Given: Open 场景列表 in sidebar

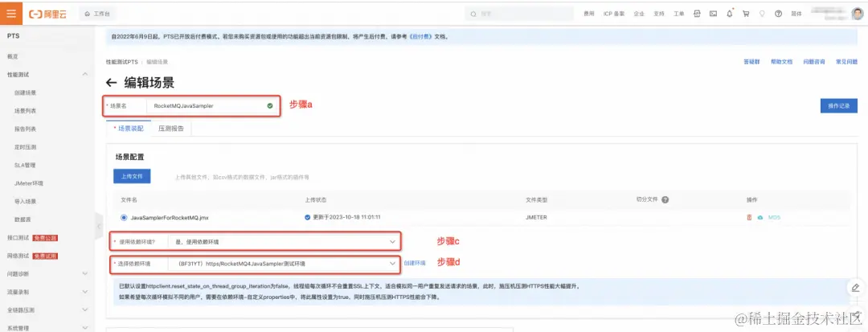Looking at the screenshot, I should click(26, 111).
